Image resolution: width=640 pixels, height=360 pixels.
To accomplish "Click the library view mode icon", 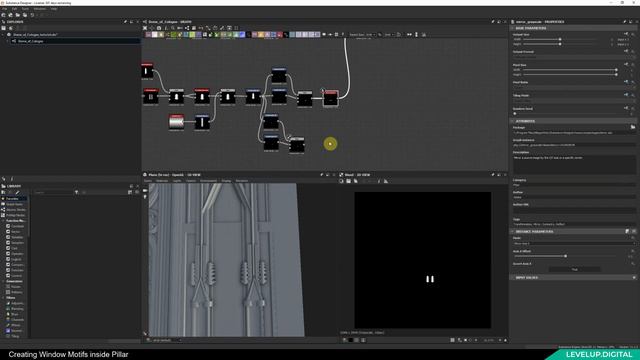I will [x=130, y=192].
